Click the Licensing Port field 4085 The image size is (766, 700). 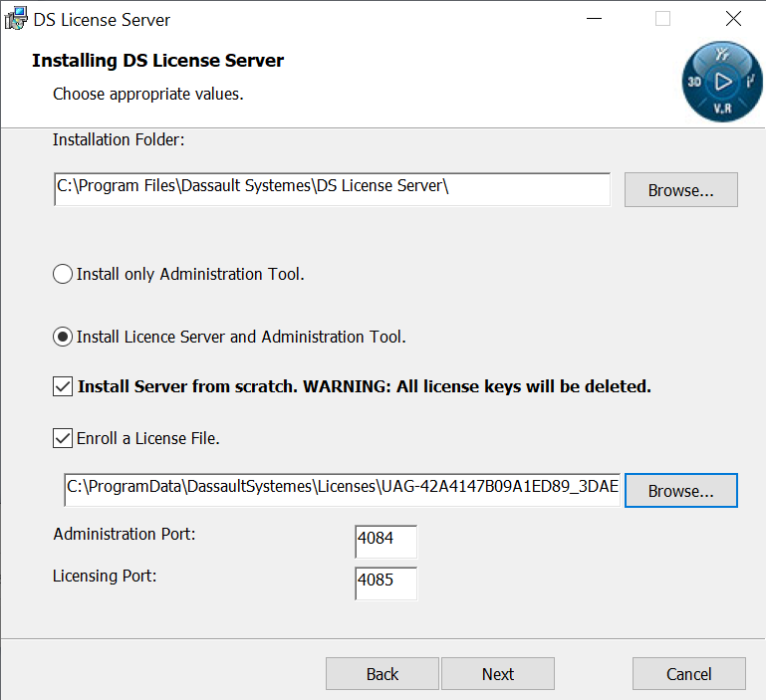(x=385, y=583)
